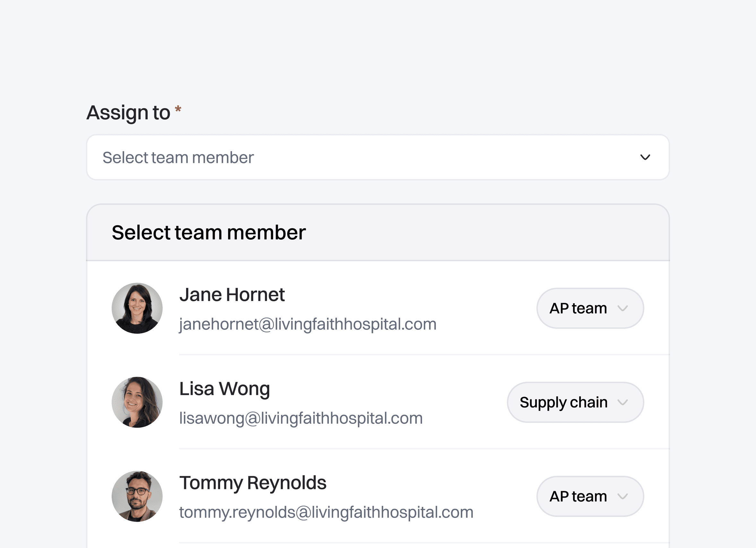This screenshot has width=756, height=548.
Task: Click the chevron beside Supply chain
Action: pos(622,402)
